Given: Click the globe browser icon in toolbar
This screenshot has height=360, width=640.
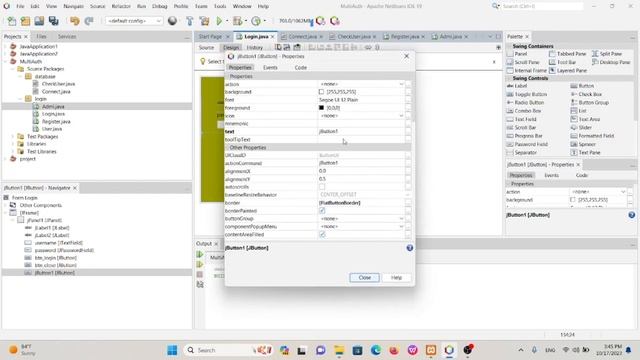Looking at the screenshot, I should 172,21.
